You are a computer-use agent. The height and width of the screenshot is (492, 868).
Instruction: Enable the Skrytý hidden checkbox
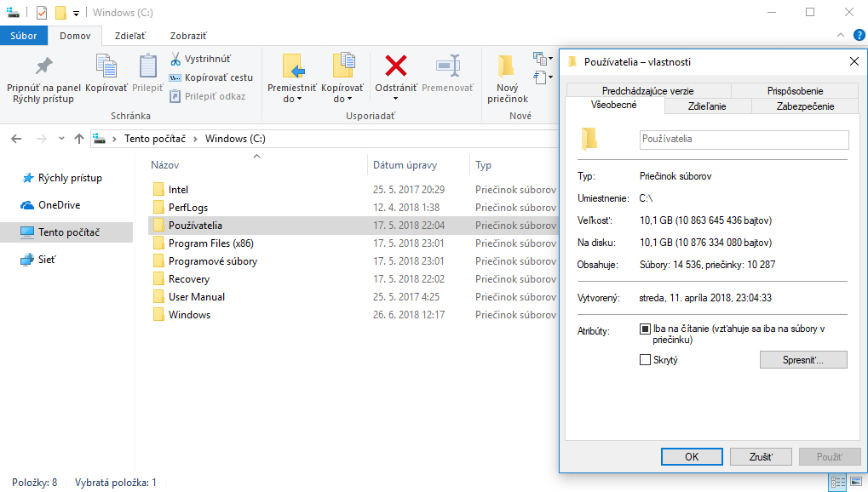coord(645,360)
